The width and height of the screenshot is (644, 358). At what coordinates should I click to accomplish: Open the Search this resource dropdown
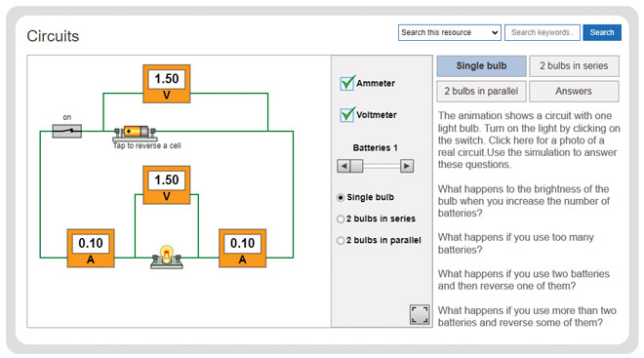[449, 32]
